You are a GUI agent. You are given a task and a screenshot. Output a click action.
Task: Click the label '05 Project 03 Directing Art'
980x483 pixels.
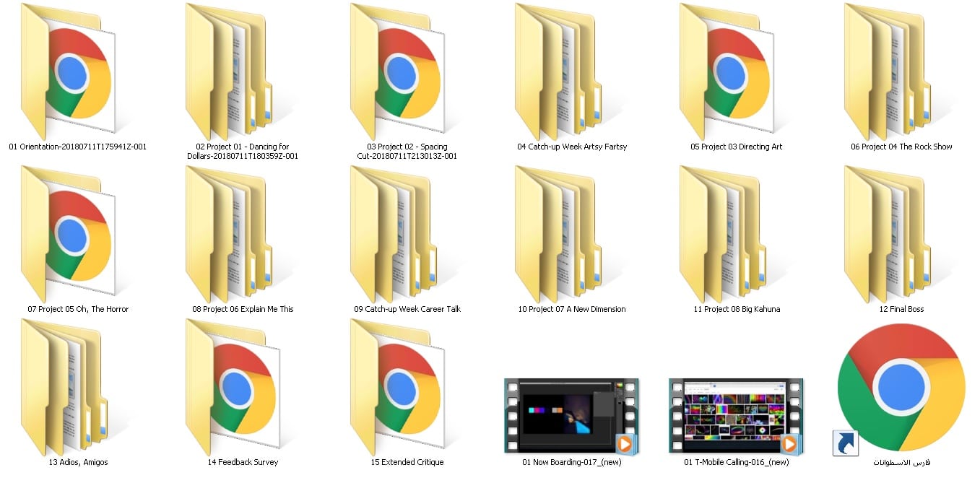click(737, 147)
